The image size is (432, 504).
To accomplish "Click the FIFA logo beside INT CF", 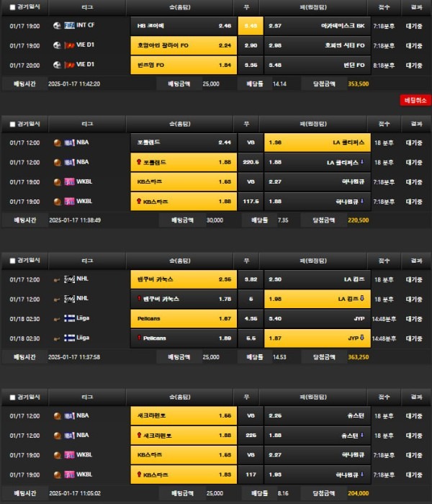I will click(x=69, y=26).
